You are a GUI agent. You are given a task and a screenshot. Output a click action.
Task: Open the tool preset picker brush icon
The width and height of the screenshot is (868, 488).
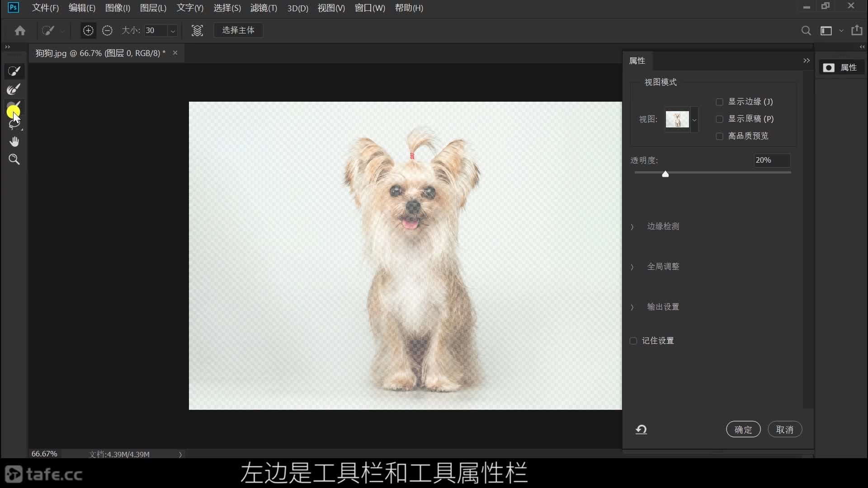[x=48, y=30]
